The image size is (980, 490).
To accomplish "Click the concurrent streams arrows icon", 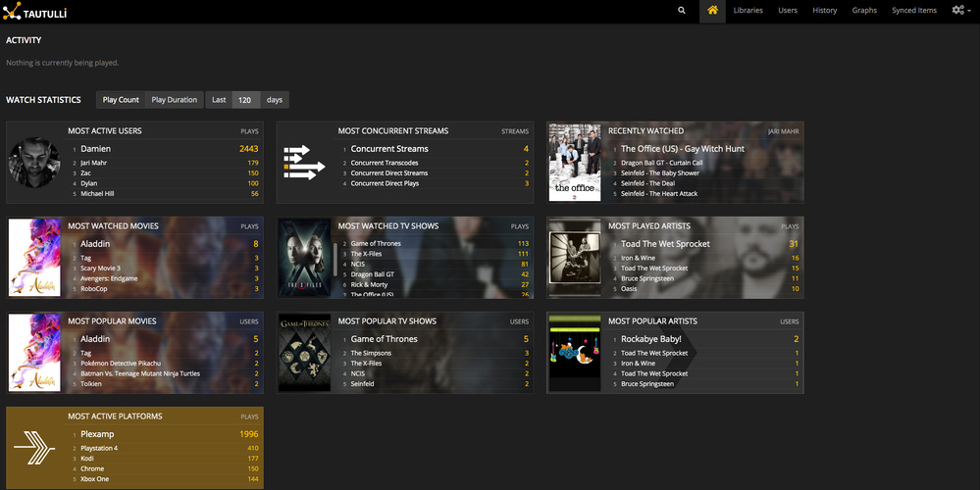I will (x=304, y=163).
